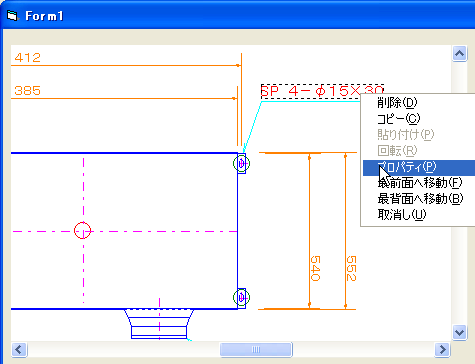Select 最前面へ移動(F) menu item
475x364 pixels.
click(419, 183)
